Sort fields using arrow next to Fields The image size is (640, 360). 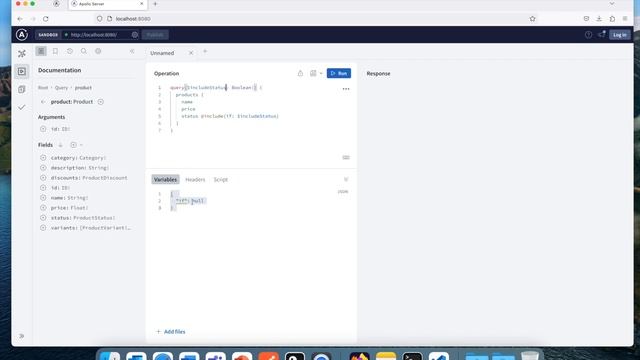tap(60, 145)
